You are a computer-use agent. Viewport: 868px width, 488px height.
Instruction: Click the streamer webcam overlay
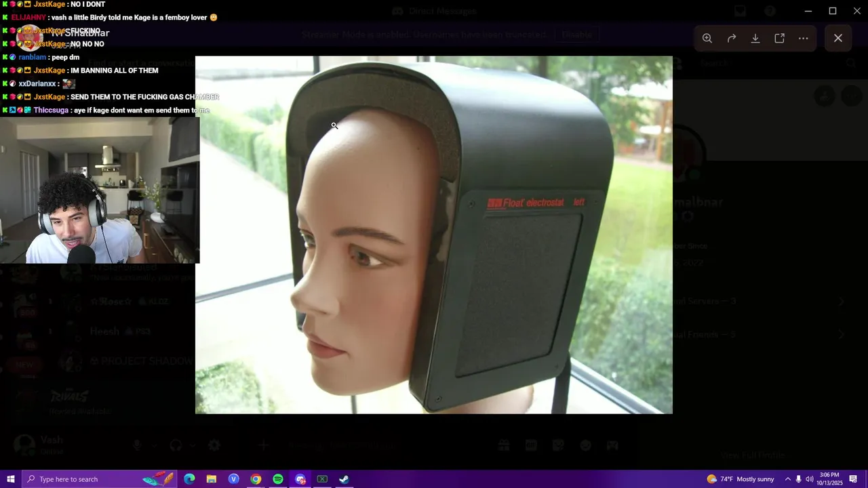pos(100,190)
